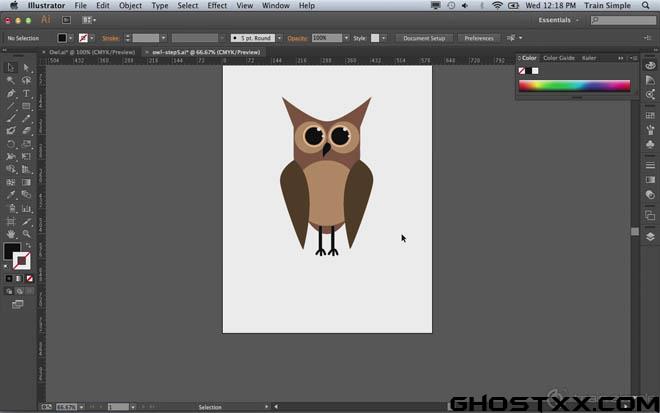Open the Style dropdown arrow
The image size is (660, 413).
[383, 38]
